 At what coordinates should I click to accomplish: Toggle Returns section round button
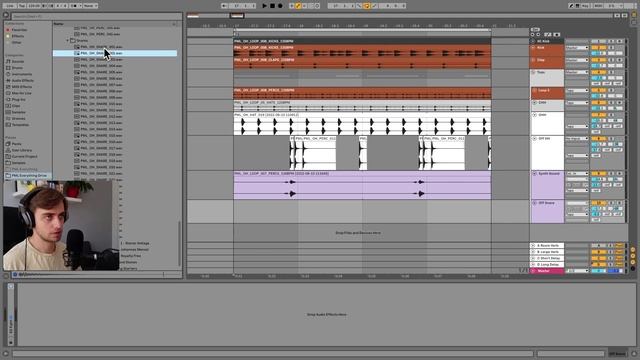click(x=633, y=256)
